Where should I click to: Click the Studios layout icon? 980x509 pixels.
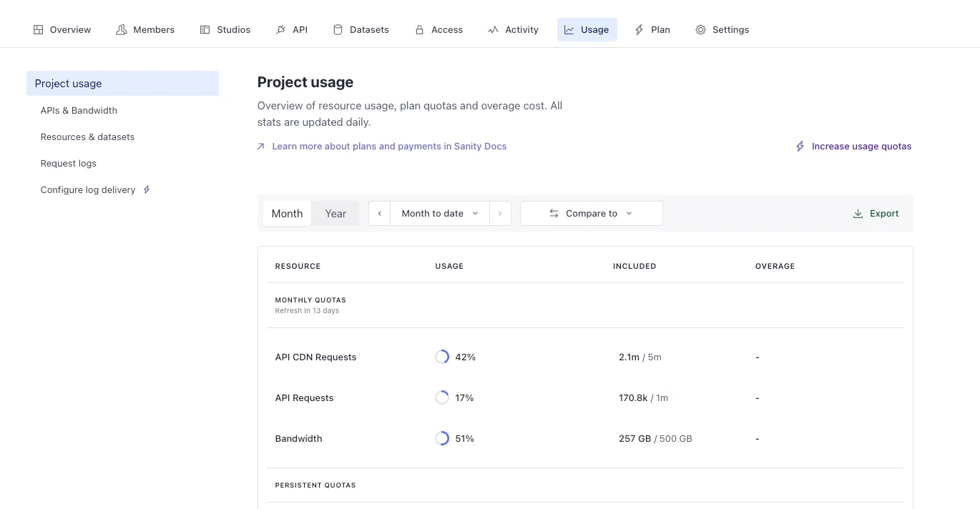pos(205,30)
